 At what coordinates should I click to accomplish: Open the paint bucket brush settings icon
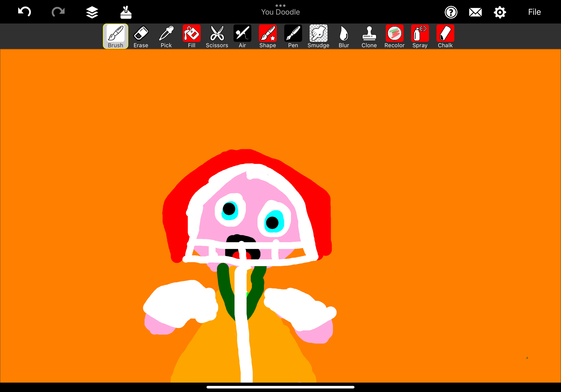point(126,12)
